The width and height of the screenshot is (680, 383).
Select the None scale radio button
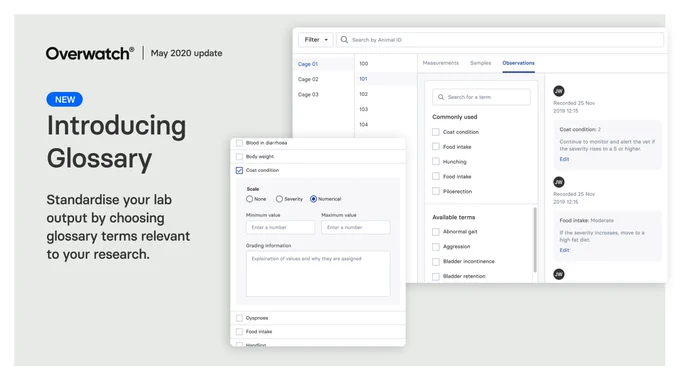(249, 199)
